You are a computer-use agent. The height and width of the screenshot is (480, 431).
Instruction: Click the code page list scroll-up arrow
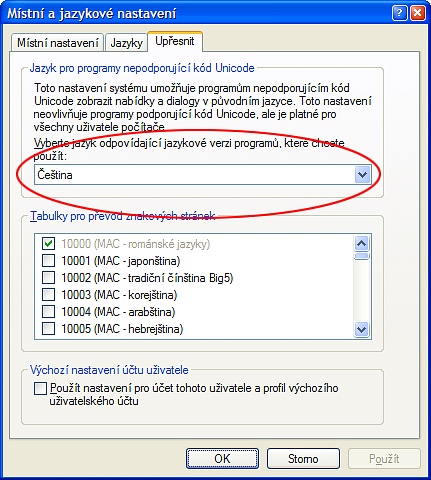pos(362,244)
